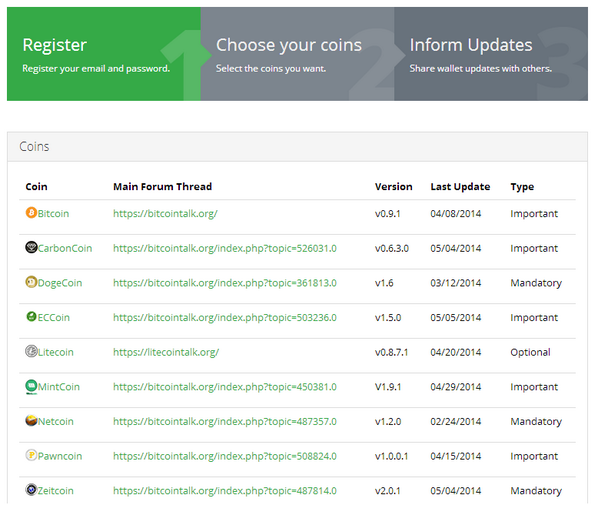Click version v2.0.1 in Zeitcoin row
The image size is (598, 505).
point(387,491)
